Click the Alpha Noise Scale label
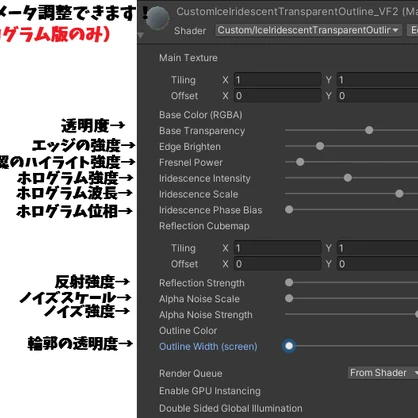This screenshot has height=418, width=418. point(199,299)
